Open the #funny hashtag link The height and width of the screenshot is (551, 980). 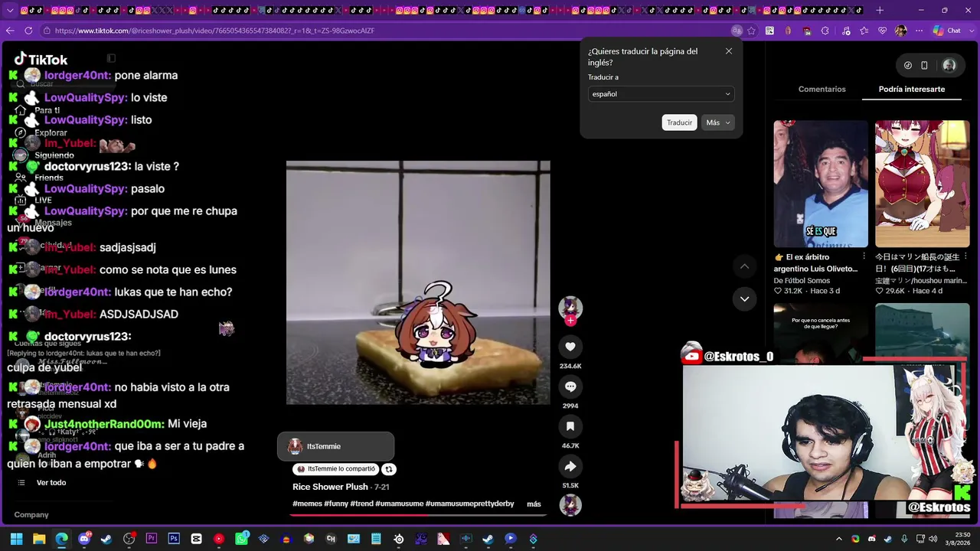[x=336, y=504]
